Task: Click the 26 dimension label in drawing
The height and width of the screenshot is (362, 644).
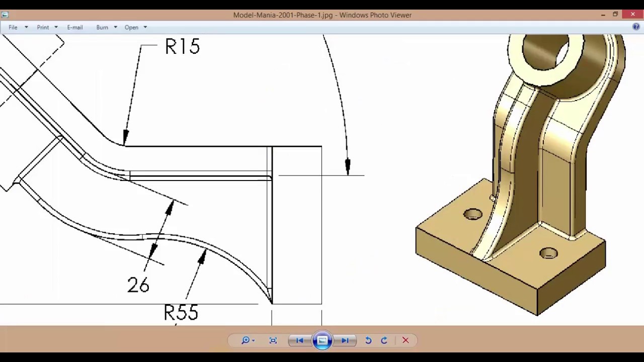Action: [x=138, y=285]
